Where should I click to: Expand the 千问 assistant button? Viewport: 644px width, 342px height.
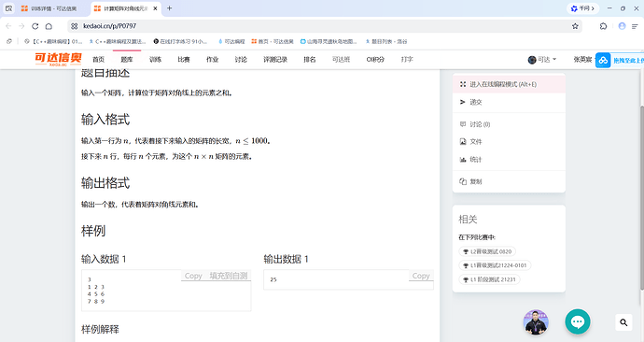pos(582,8)
